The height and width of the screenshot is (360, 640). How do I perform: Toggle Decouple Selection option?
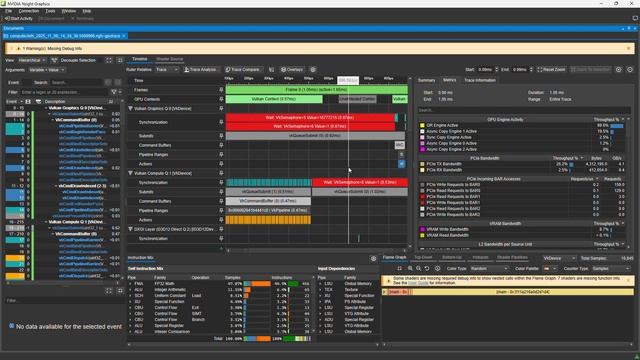click(78, 60)
